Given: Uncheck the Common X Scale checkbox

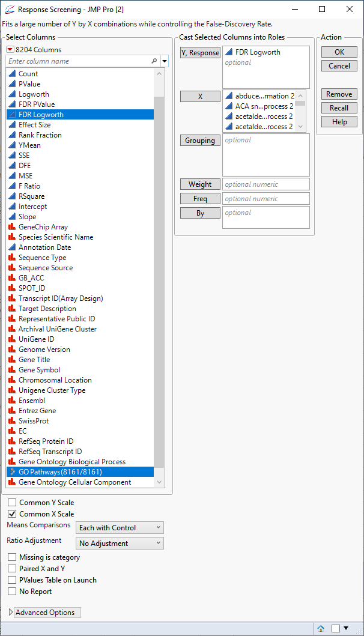Looking at the screenshot, I should (12, 514).
